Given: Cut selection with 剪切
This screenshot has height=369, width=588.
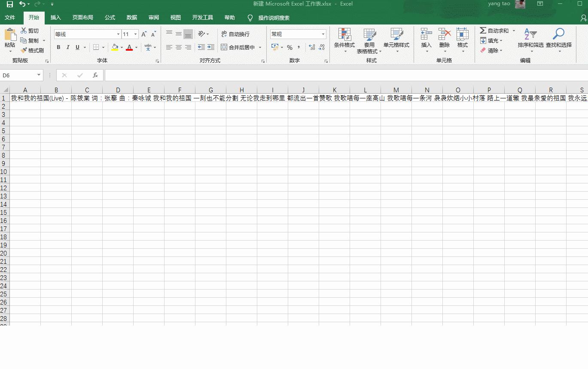Looking at the screenshot, I should (30, 31).
